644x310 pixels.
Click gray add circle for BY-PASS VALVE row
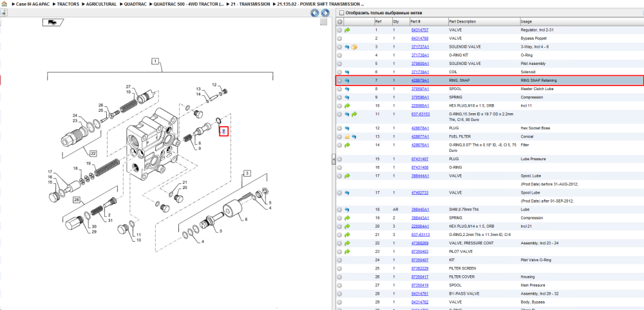[x=339, y=293]
